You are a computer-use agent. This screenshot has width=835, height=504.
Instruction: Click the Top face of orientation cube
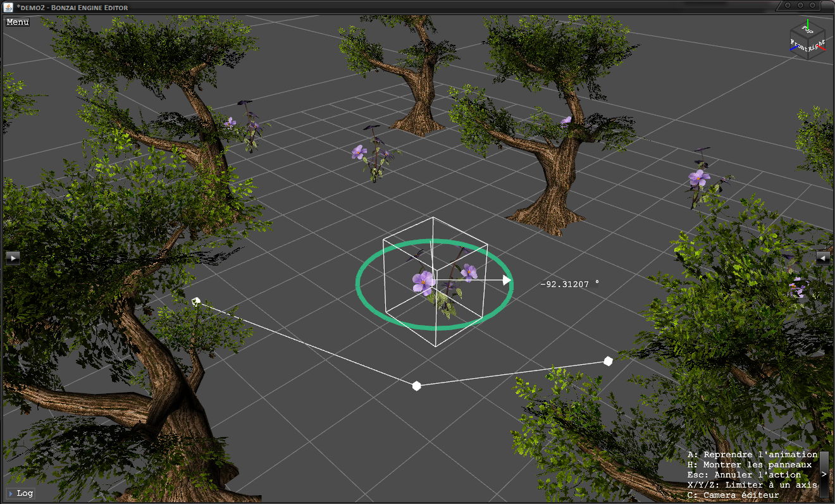(x=807, y=28)
